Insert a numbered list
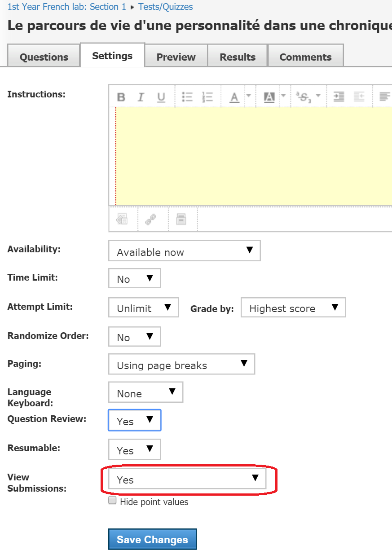 tap(207, 97)
